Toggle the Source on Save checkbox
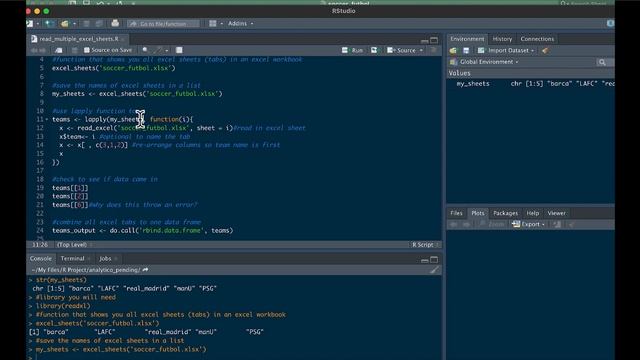The width and height of the screenshot is (640, 360). [x=87, y=50]
